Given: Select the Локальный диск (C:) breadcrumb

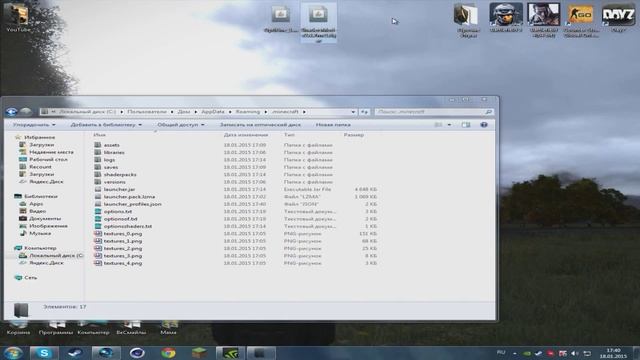Looking at the screenshot, I should (x=87, y=112).
